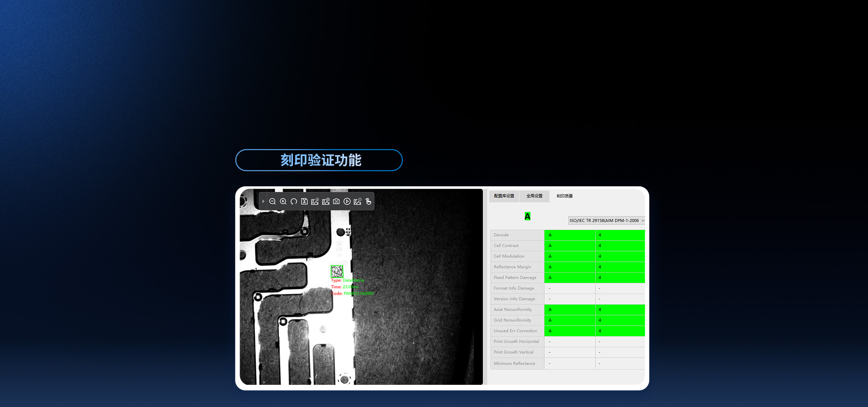Click the play/run icon on the toolbar
Screen dimensions: 868x407
click(347, 201)
